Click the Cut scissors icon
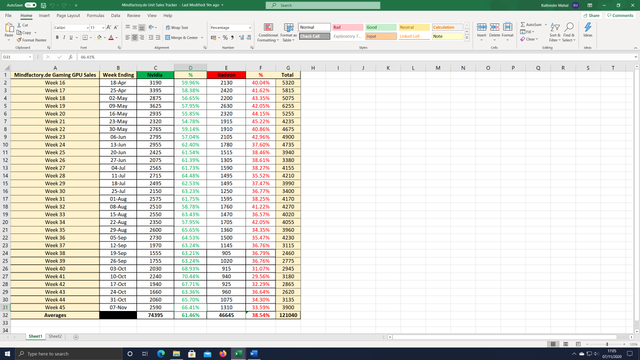Image resolution: width=640 pixels, height=360 pixels. click(x=19, y=25)
